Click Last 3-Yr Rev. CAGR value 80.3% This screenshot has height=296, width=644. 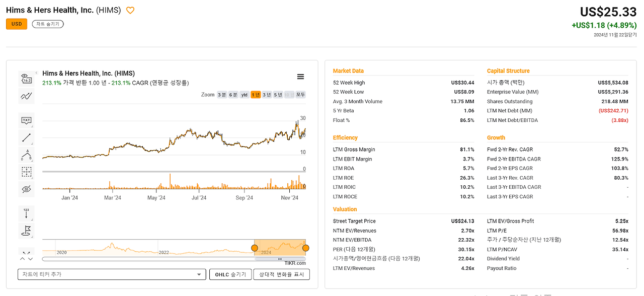(x=621, y=178)
